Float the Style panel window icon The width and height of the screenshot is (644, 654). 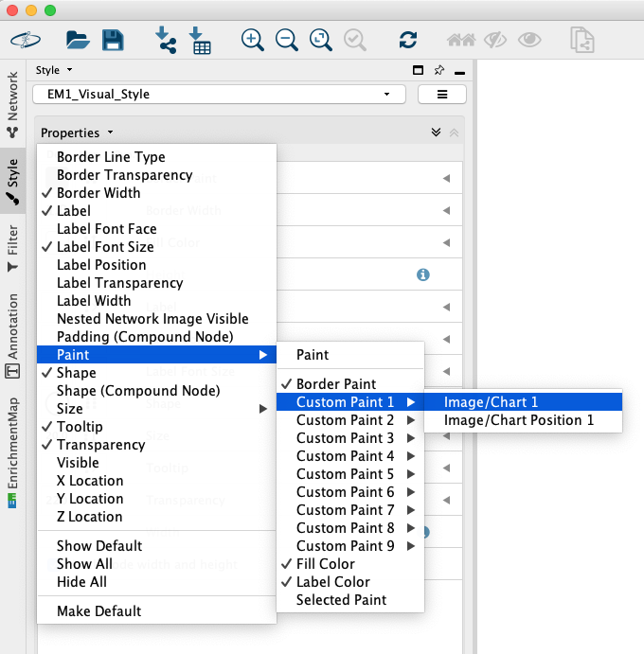tap(418, 70)
